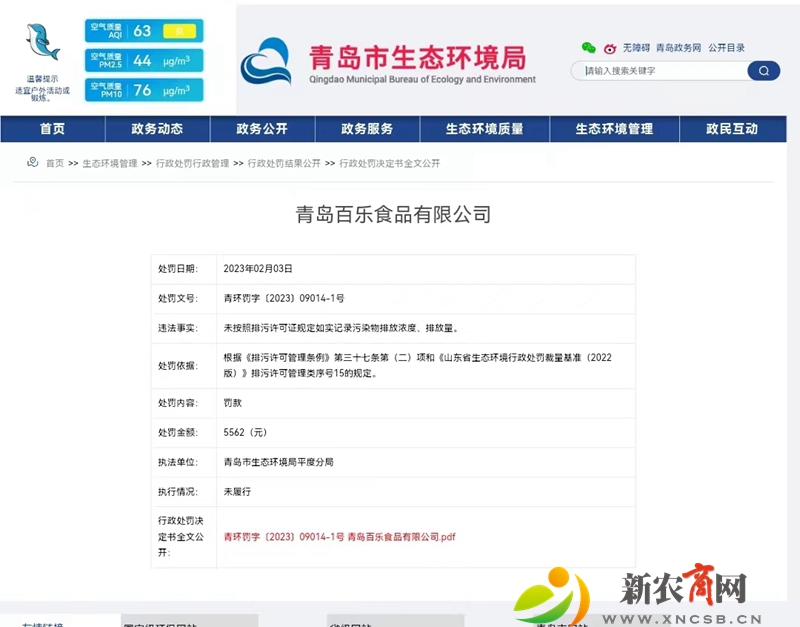Click the 青岛市生态环境局 site title
This screenshot has width=800, height=627.
[x=417, y=57]
